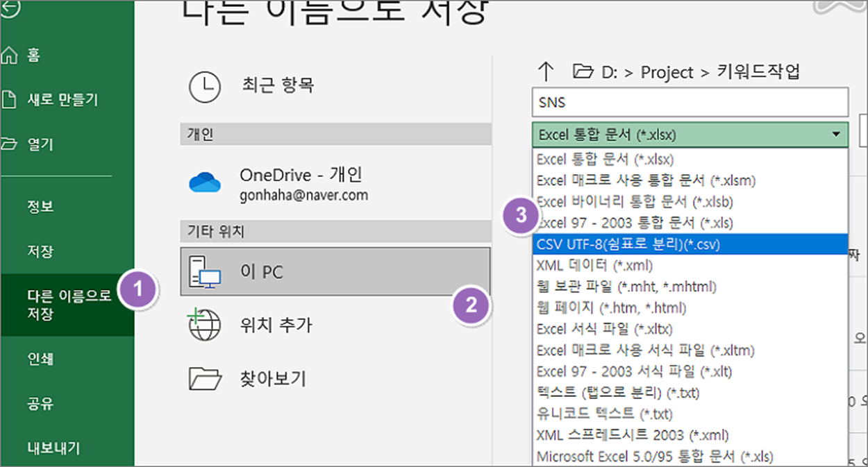This screenshot has width=868, height=467.
Task: Click the Browse (찾아보기) folder icon
Action: 205,378
